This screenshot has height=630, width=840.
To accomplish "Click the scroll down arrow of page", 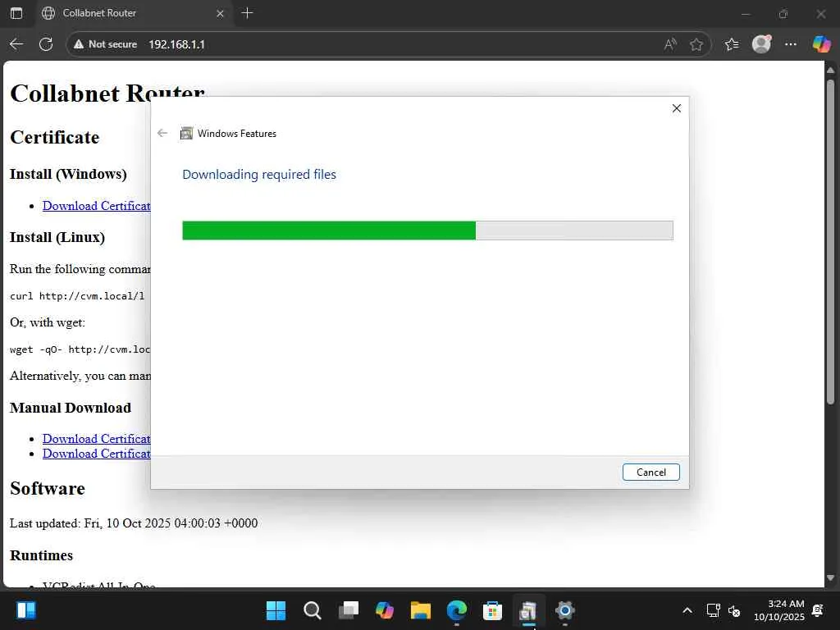I will (830, 577).
